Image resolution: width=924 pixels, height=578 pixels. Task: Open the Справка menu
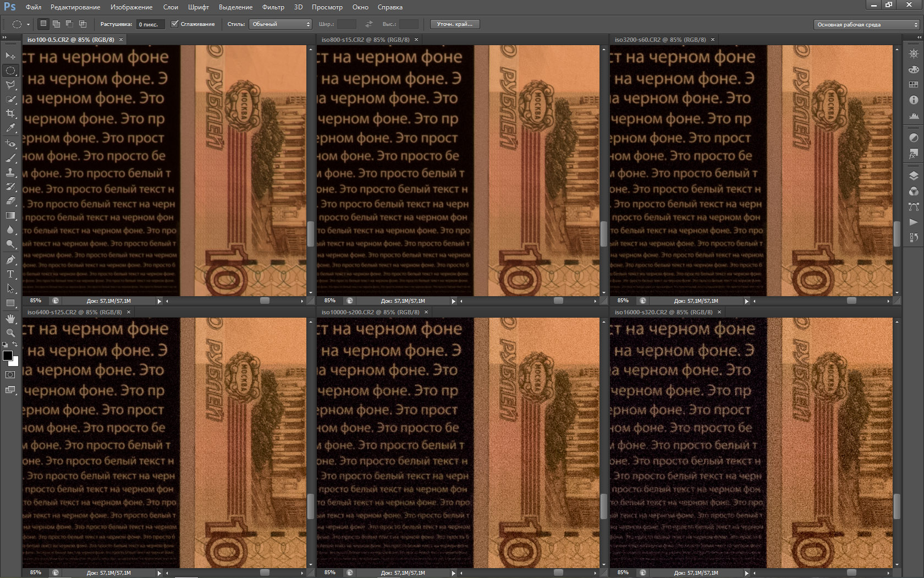(390, 7)
